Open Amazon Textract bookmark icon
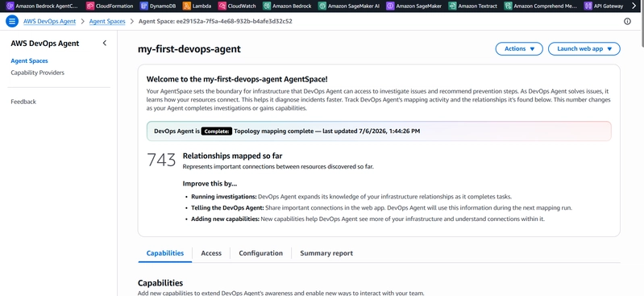644x296 pixels. pyautogui.click(x=452, y=6)
